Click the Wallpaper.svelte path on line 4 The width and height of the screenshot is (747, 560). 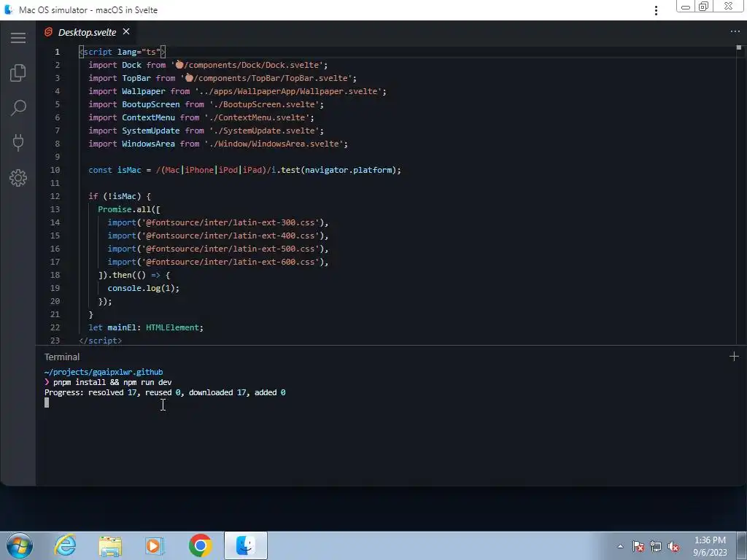coord(288,91)
